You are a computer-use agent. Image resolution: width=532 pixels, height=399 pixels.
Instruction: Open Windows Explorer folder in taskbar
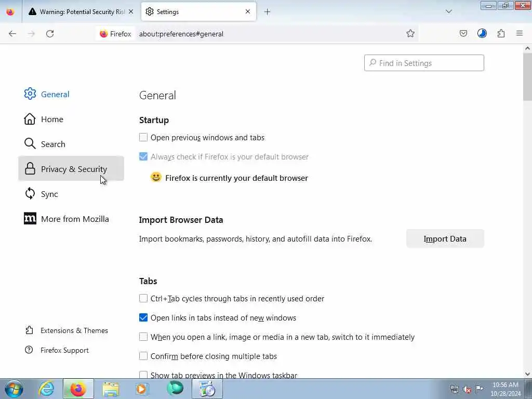click(111, 389)
